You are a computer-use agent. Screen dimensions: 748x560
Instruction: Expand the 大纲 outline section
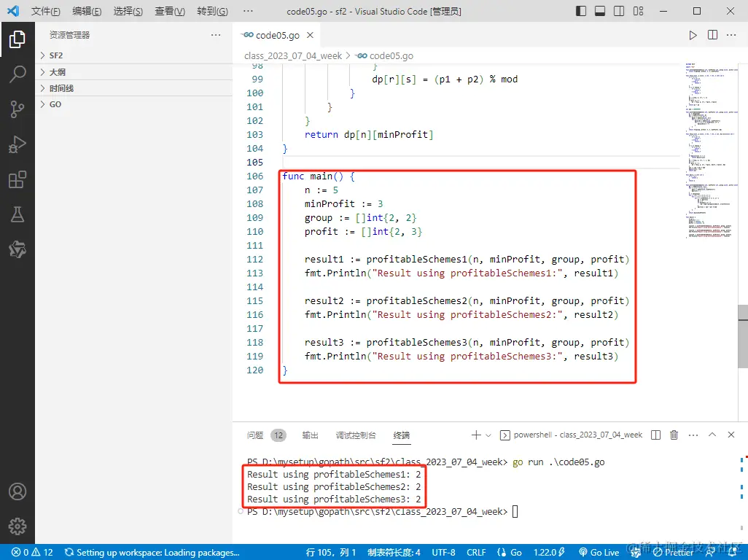click(x=133, y=72)
